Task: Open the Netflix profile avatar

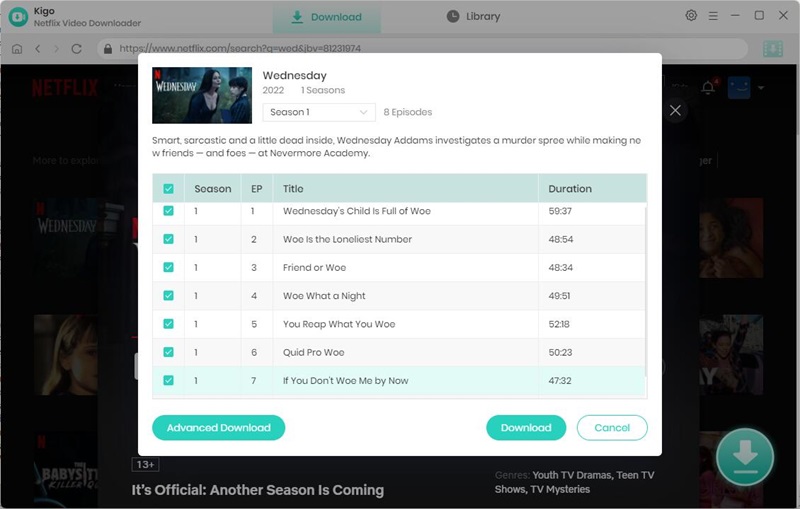Action: pyautogui.click(x=739, y=88)
